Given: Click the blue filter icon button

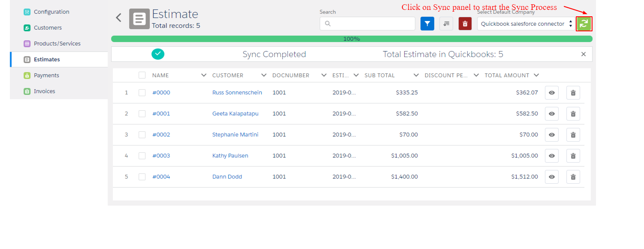Looking at the screenshot, I should click(x=427, y=24).
